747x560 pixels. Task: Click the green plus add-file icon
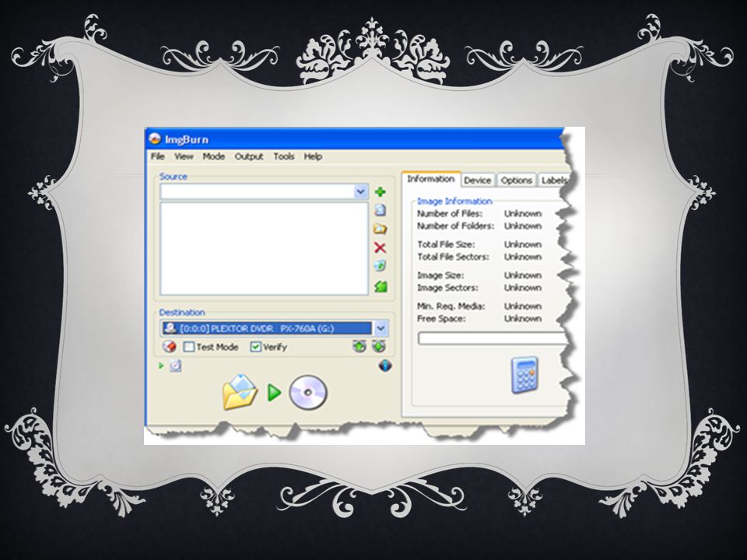coord(381,192)
